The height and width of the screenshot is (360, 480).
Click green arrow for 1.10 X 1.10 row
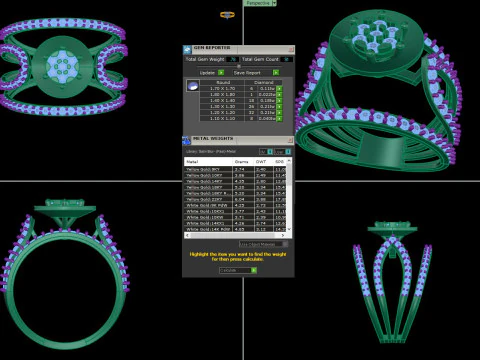pyautogui.click(x=279, y=119)
